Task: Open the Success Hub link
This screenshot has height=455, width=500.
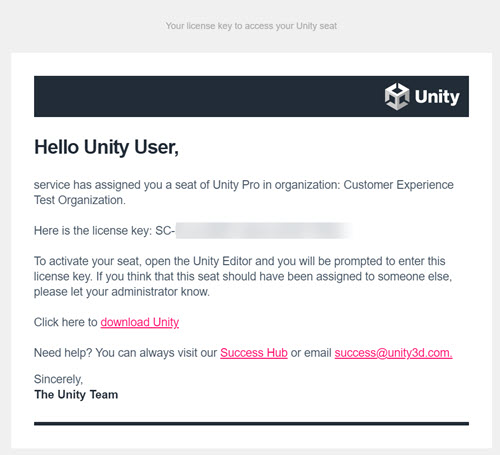Action: pyautogui.click(x=254, y=353)
